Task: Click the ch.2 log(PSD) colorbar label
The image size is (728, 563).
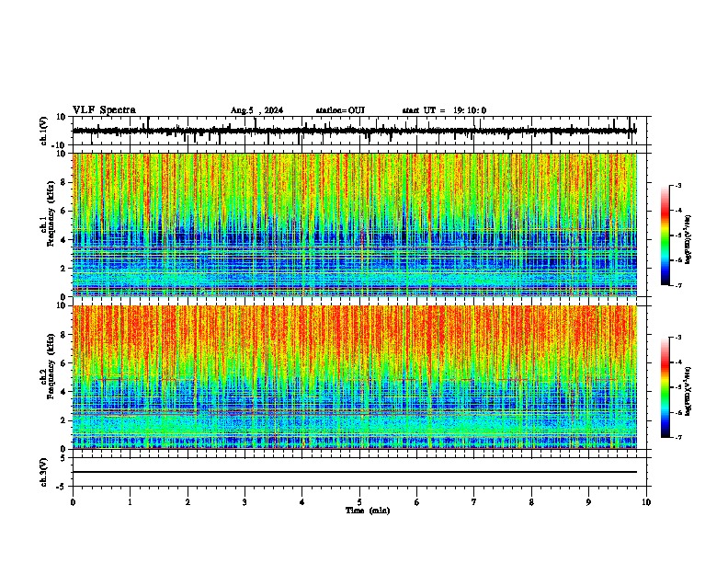Action: tap(688, 392)
